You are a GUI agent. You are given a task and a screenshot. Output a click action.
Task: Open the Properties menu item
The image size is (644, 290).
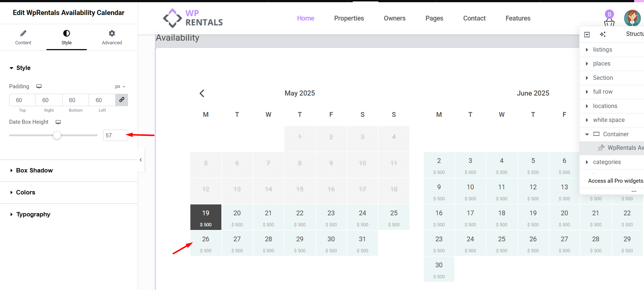coord(349,18)
